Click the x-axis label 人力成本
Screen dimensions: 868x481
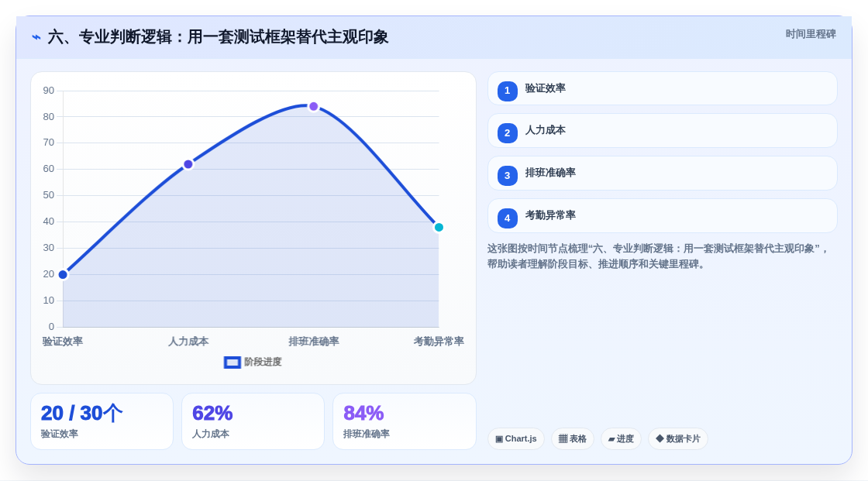point(188,342)
